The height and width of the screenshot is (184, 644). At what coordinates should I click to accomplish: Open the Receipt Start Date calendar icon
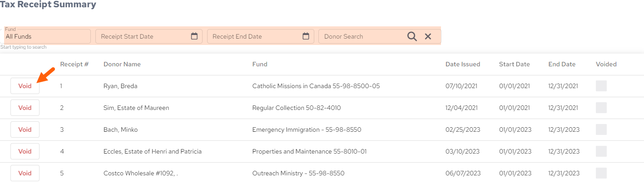click(194, 36)
